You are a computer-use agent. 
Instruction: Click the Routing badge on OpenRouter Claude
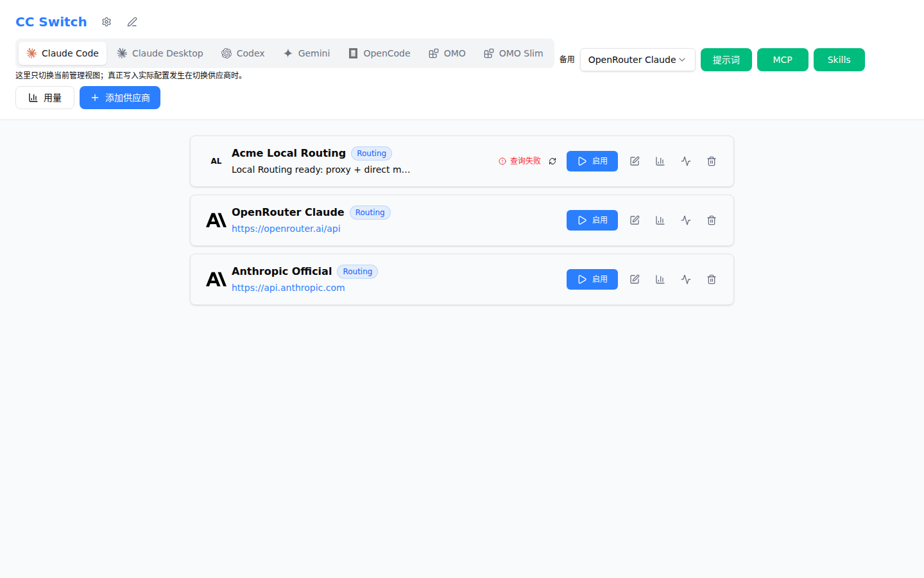click(370, 213)
